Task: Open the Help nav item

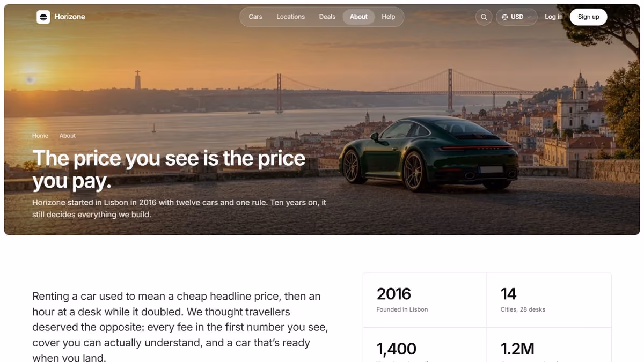Action: pos(389,17)
